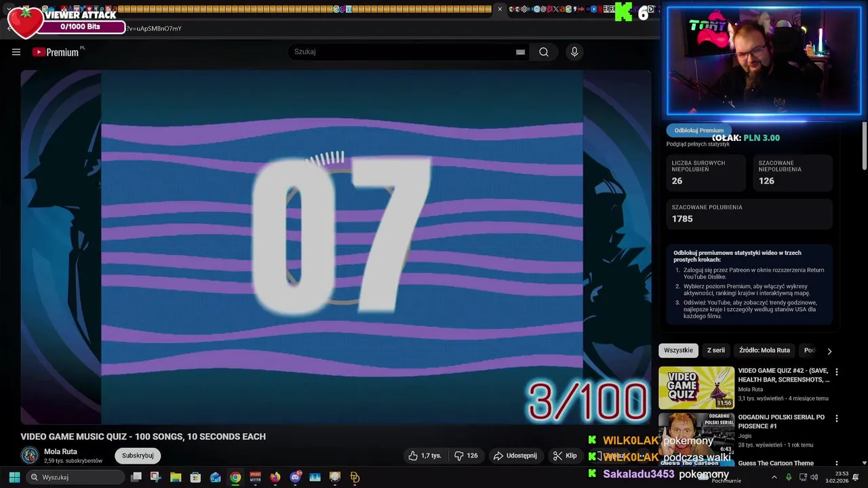This screenshot has height=488, width=868.
Task: Open options menu for Video Game Quiz #42
Action: (x=836, y=372)
